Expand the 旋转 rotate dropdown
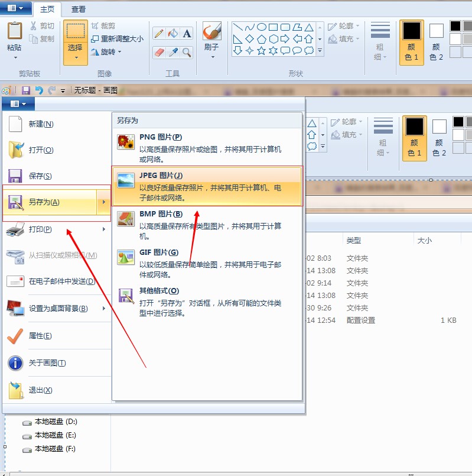Viewport: 472px width, 476px height. click(x=106, y=52)
